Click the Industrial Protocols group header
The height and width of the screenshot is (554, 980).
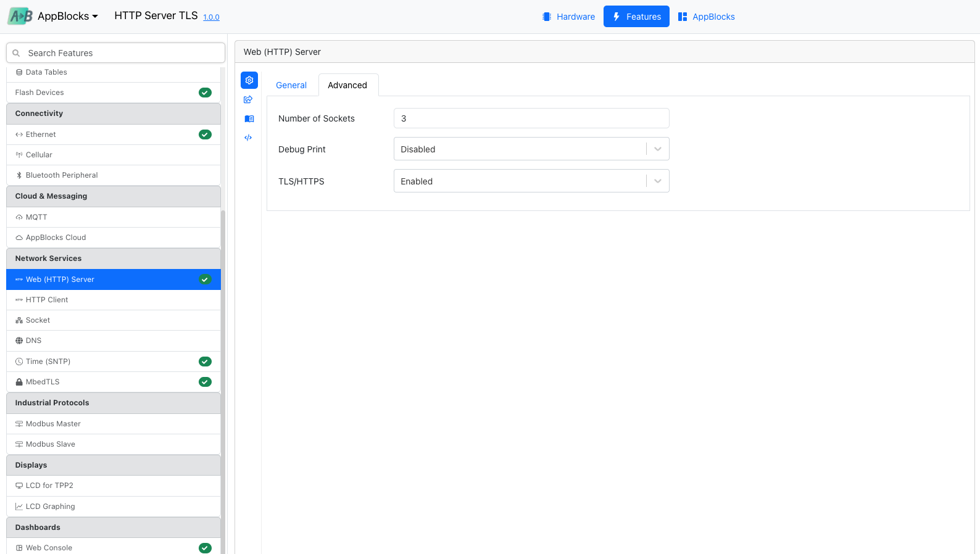click(x=114, y=403)
